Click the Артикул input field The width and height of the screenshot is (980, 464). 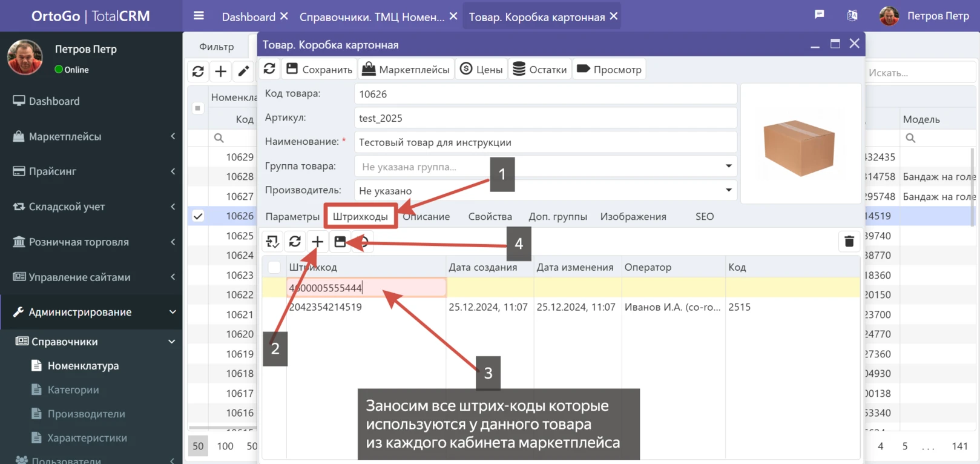[x=545, y=118]
